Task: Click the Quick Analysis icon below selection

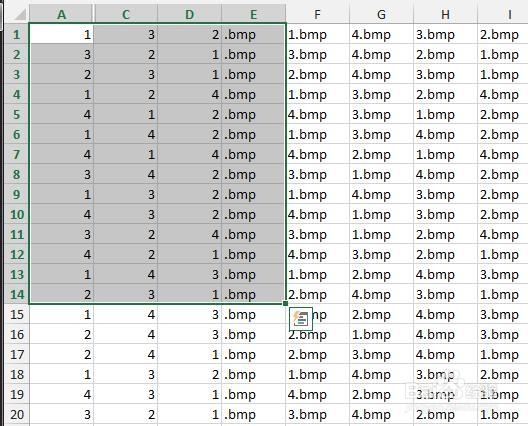Action: pos(301,319)
